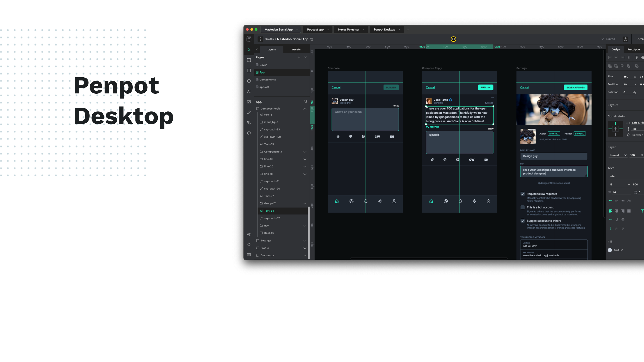
Task: Open the Prototype tab
Action: (x=633, y=49)
